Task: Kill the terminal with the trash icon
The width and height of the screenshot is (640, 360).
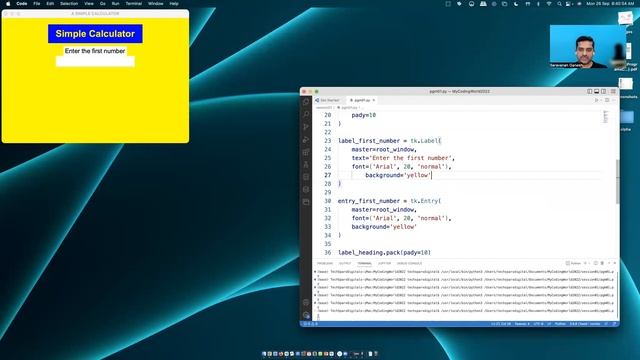Action: pyautogui.click(x=602, y=263)
